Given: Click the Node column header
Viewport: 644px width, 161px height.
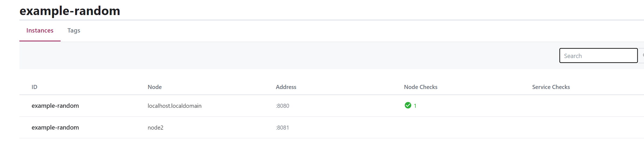Looking at the screenshot, I should coord(155,87).
